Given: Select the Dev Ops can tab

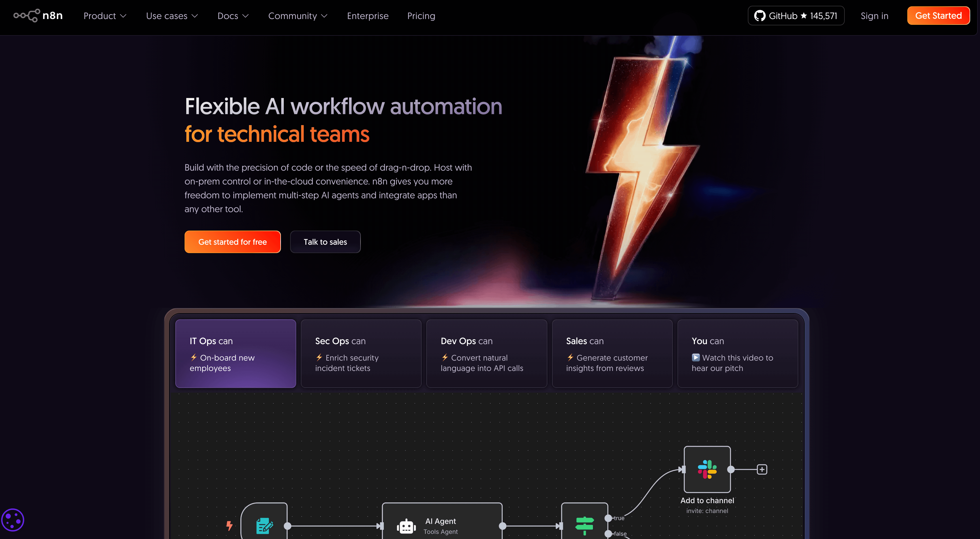Looking at the screenshot, I should [x=486, y=353].
